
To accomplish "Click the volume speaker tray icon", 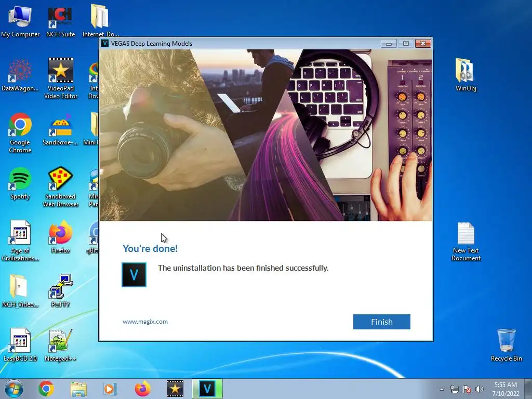I will (480, 389).
